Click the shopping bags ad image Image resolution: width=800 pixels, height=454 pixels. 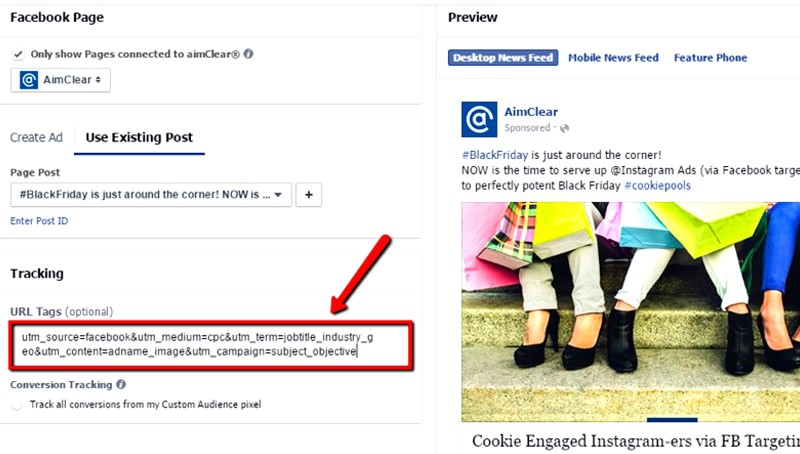coord(631,312)
